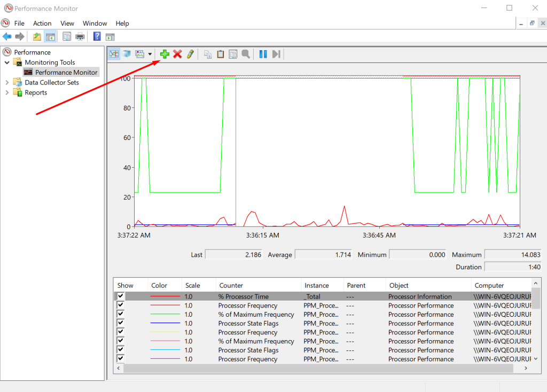Uncheck Show for the first Processor Frequency row
This screenshot has height=392, width=547.
[121, 305]
